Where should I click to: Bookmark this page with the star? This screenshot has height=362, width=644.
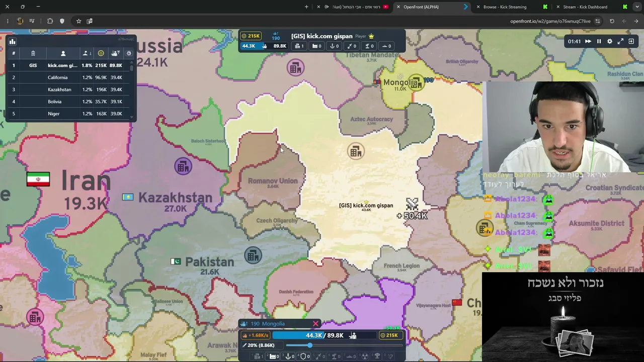(x=78, y=21)
